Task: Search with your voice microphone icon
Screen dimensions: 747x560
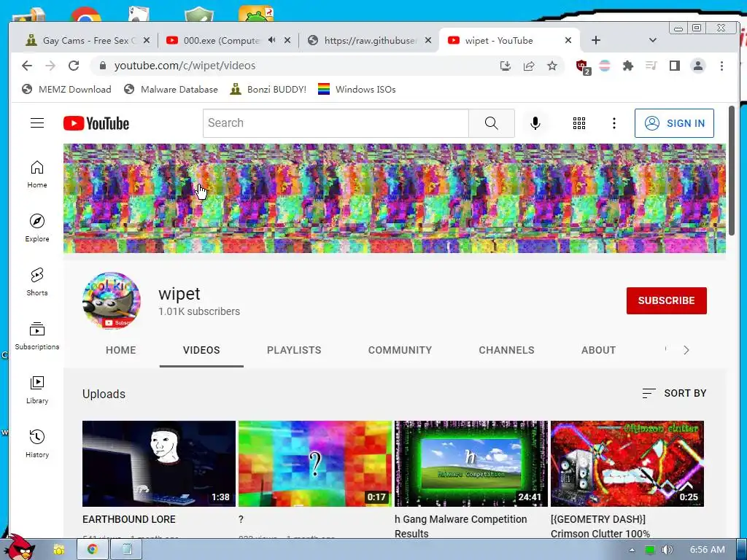Action: 535,123
